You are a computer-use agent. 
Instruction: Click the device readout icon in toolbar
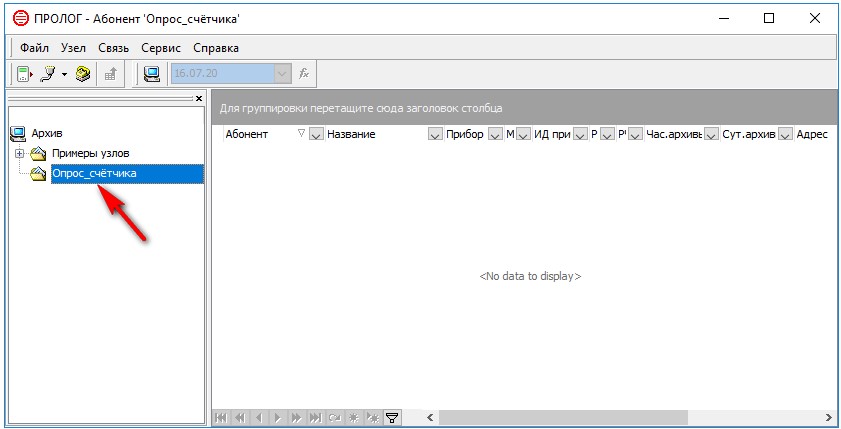pos(23,73)
